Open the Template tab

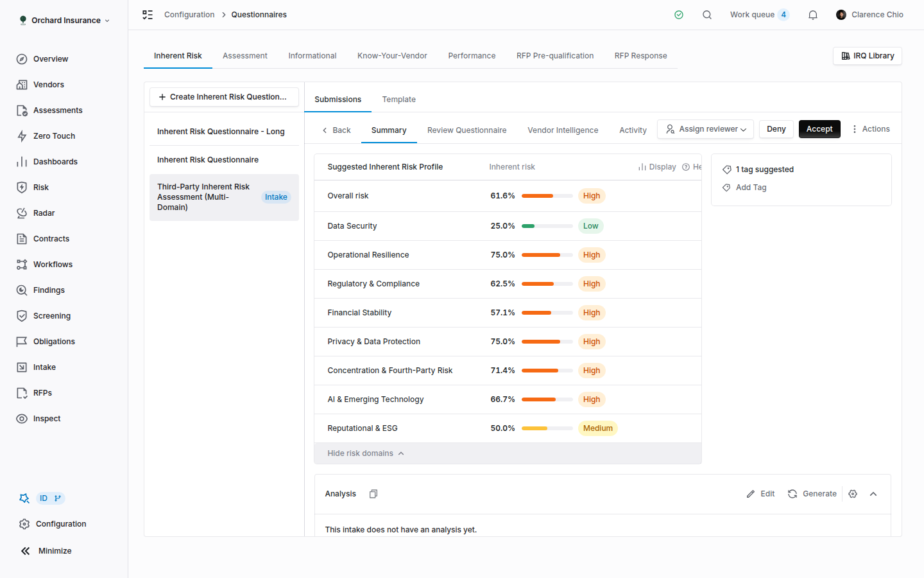(398, 100)
